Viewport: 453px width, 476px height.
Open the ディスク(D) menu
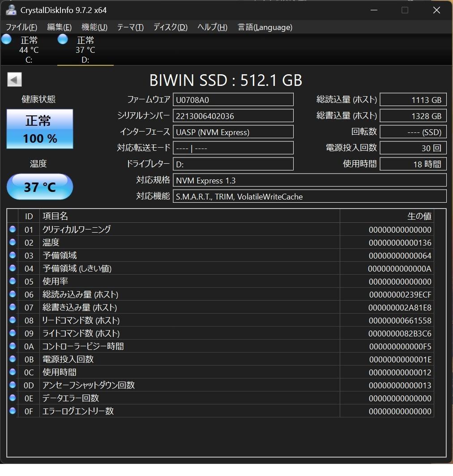pyautogui.click(x=170, y=27)
